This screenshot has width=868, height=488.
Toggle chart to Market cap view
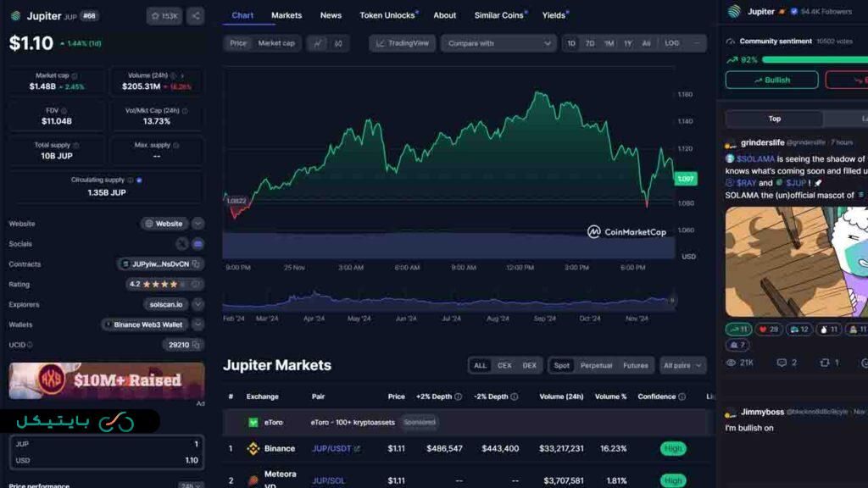coord(276,43)
